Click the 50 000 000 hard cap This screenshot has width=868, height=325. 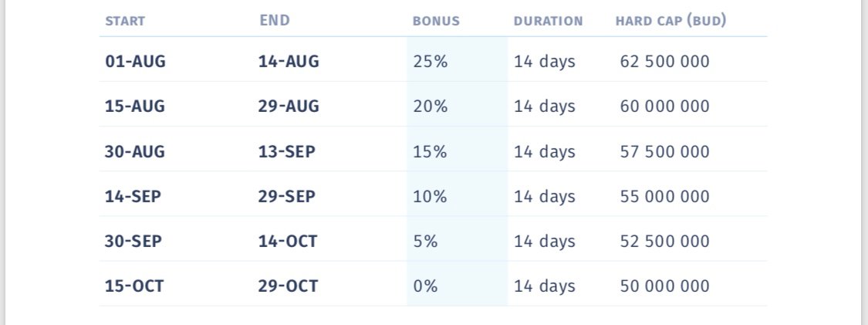pos(665,286)
